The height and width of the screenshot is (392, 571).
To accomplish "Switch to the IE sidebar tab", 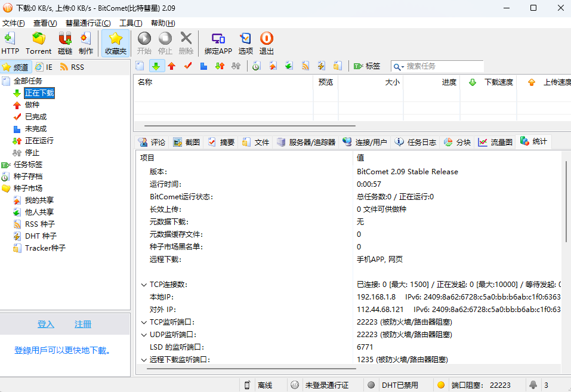I will 44,67.
